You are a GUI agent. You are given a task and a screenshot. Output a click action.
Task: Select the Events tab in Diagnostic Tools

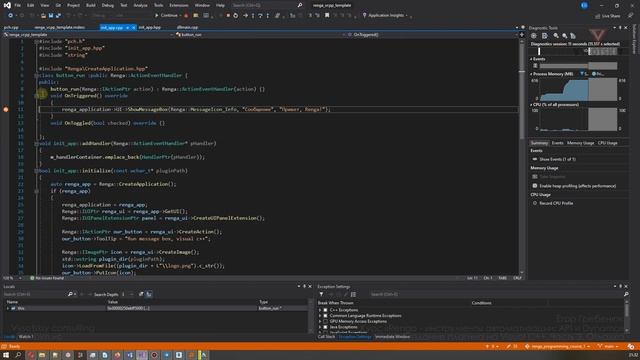557,143
